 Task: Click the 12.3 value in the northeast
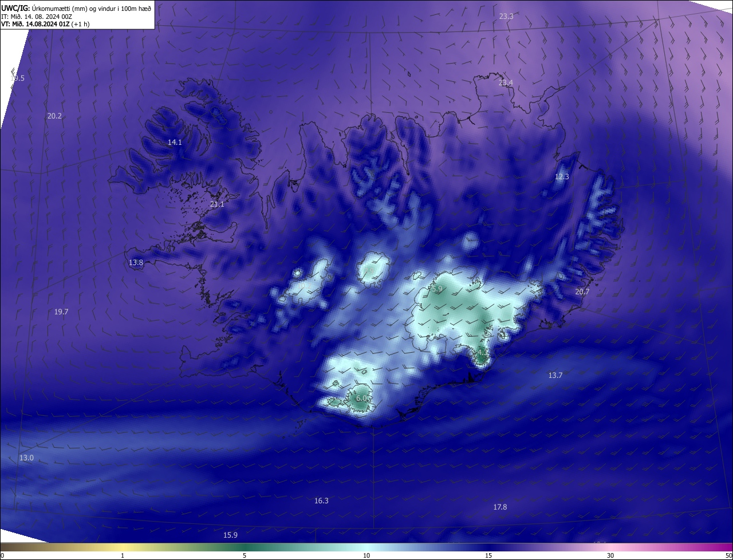tap(562, 177)
